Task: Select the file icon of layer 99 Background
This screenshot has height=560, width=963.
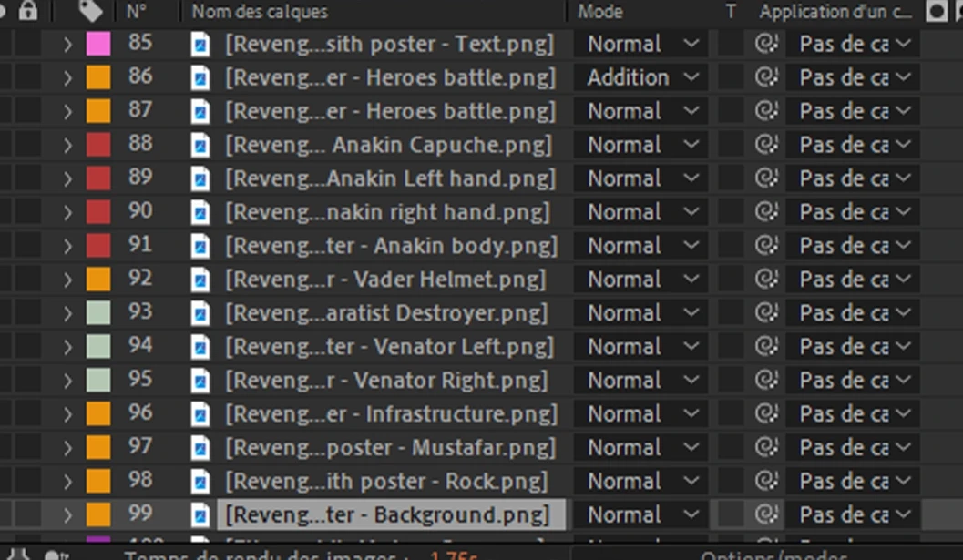Action: (x=200, y=515)
